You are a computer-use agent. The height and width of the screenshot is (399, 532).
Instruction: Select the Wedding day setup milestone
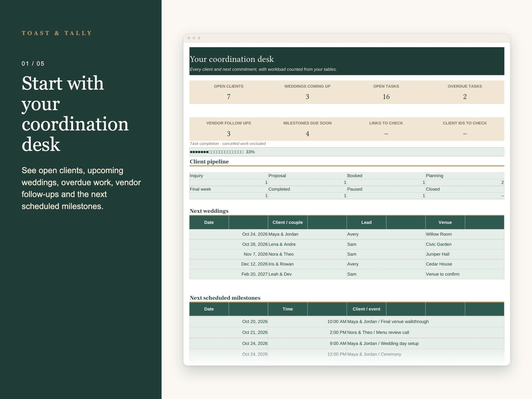coord(347,344)
